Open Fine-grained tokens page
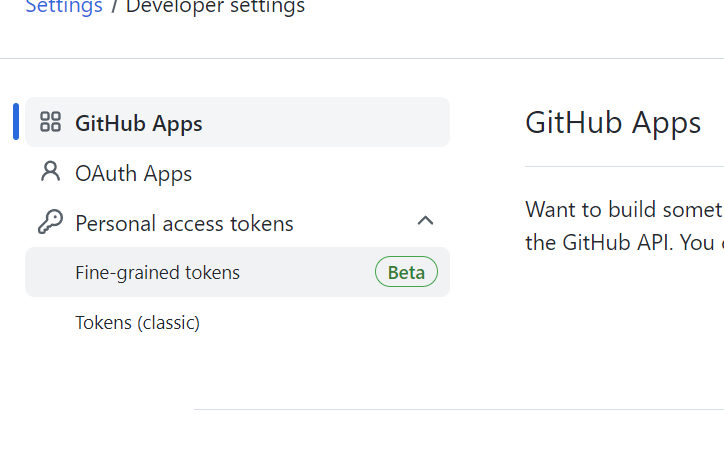This screenshot has height=458, width=724. tap(237, 272)
